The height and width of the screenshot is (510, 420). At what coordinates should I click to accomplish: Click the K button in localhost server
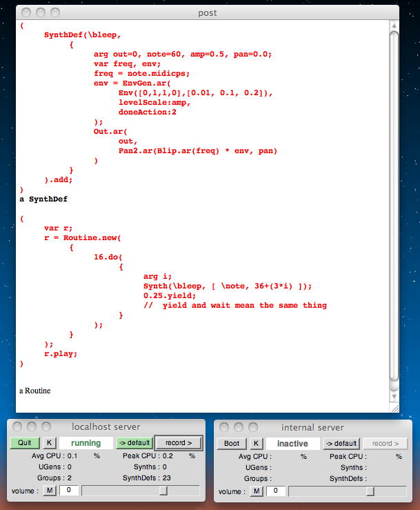click(x=49, y=442)
